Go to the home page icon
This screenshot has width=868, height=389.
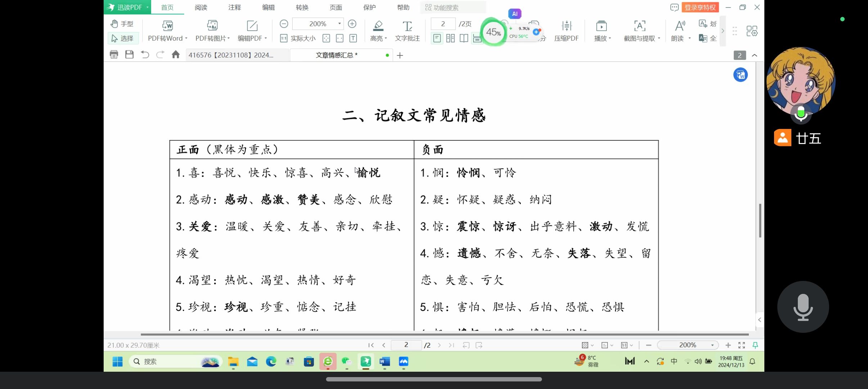(x=176, y=55)
